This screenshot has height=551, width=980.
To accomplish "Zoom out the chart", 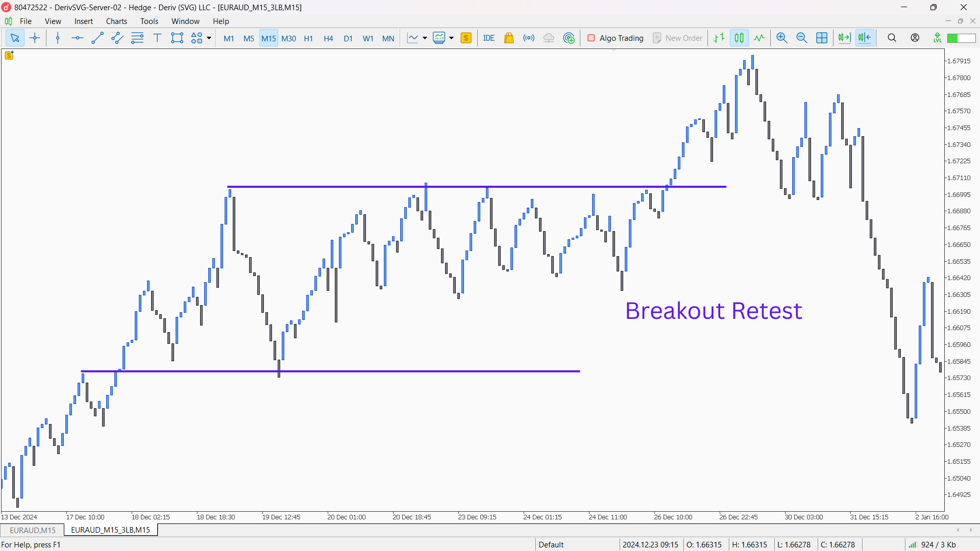I will [802, 38].
